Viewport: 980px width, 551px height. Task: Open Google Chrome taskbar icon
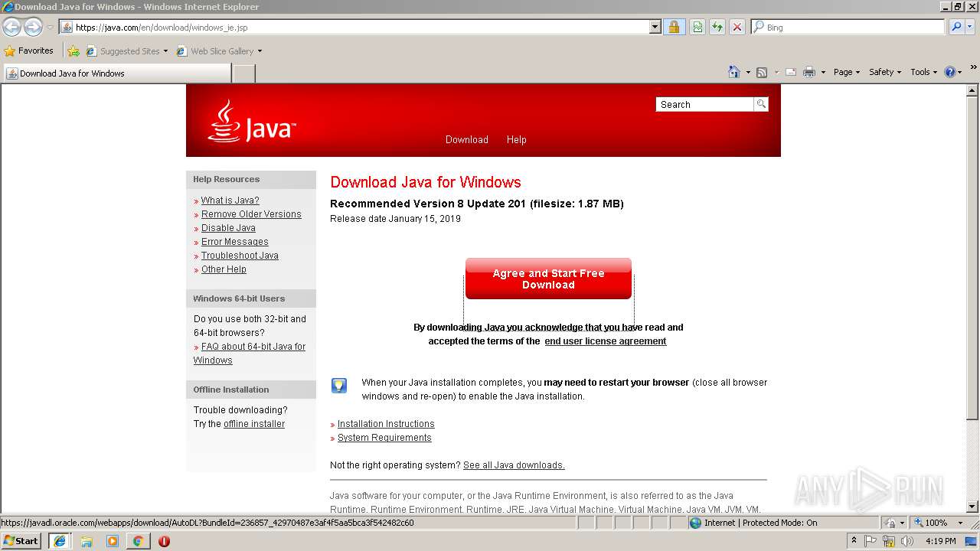(138, 541)
